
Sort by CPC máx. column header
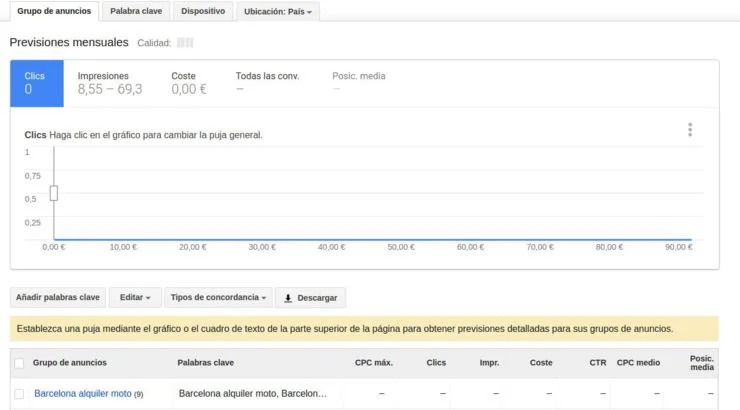[x=373, y=363]
